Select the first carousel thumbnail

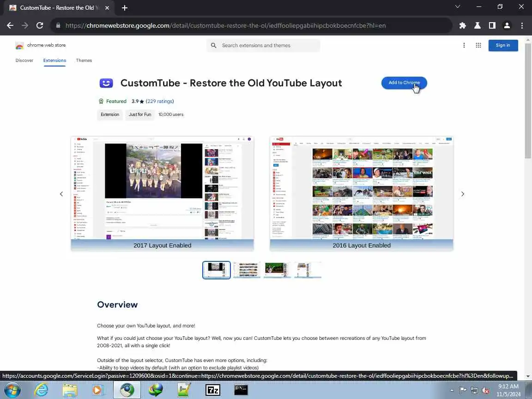pos(217,270)
